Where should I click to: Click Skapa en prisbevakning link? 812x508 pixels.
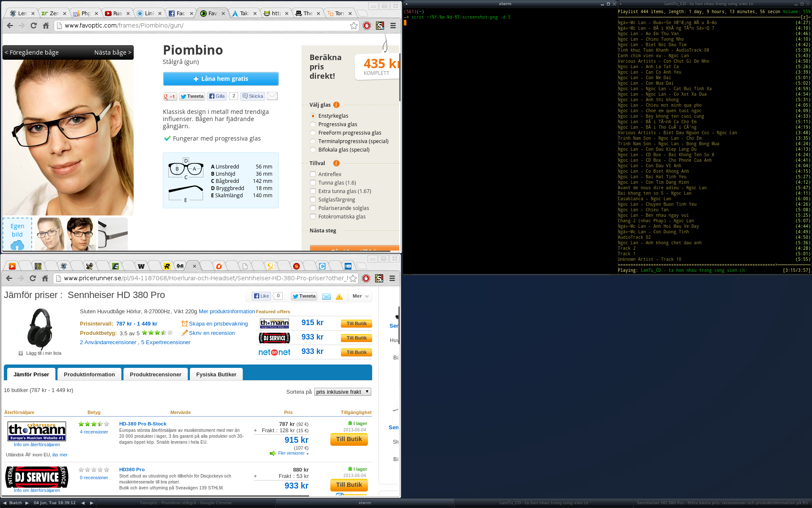tap(218, 324)
